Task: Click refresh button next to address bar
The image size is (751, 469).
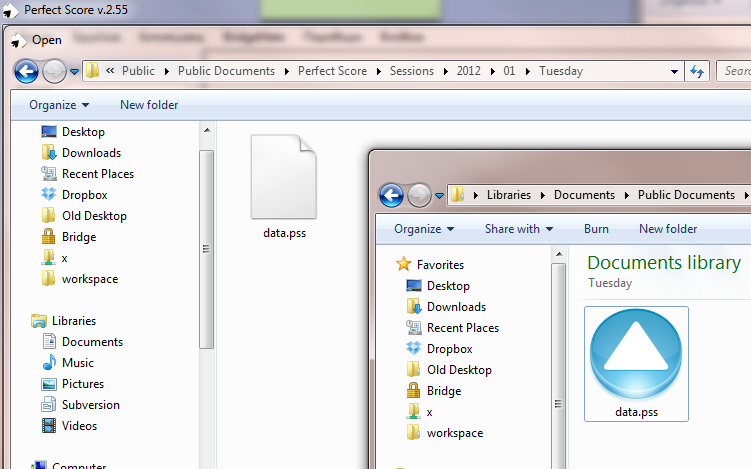Action: 696,71
